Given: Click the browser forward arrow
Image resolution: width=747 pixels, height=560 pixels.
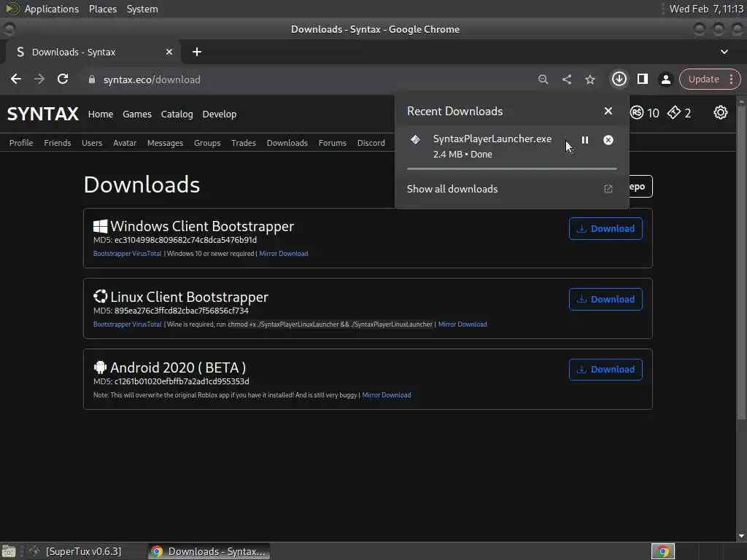Looking at the screenshot, I should click(x=39, y=79).
